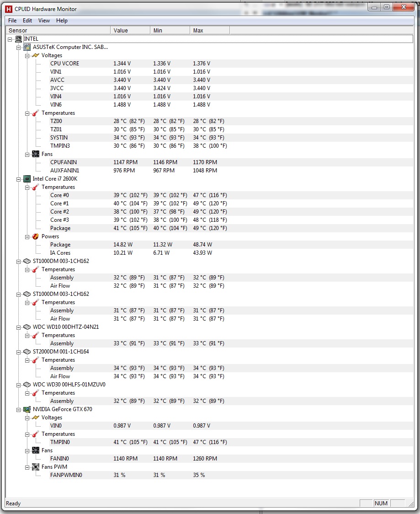This screenshot has width=420, height=514.
Task: Click the GTX 670 Temperatures thermometer icon
Action: [35, 434]
